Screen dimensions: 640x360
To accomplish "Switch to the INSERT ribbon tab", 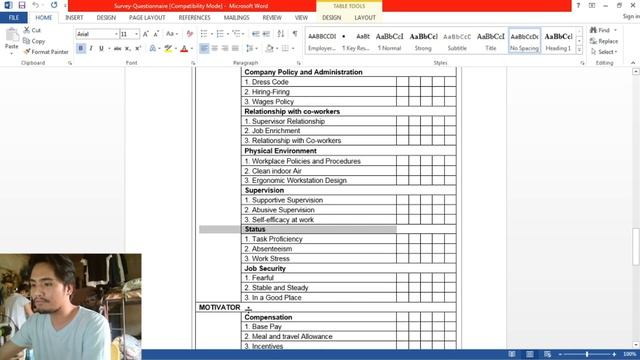I will tap(74, 18).
